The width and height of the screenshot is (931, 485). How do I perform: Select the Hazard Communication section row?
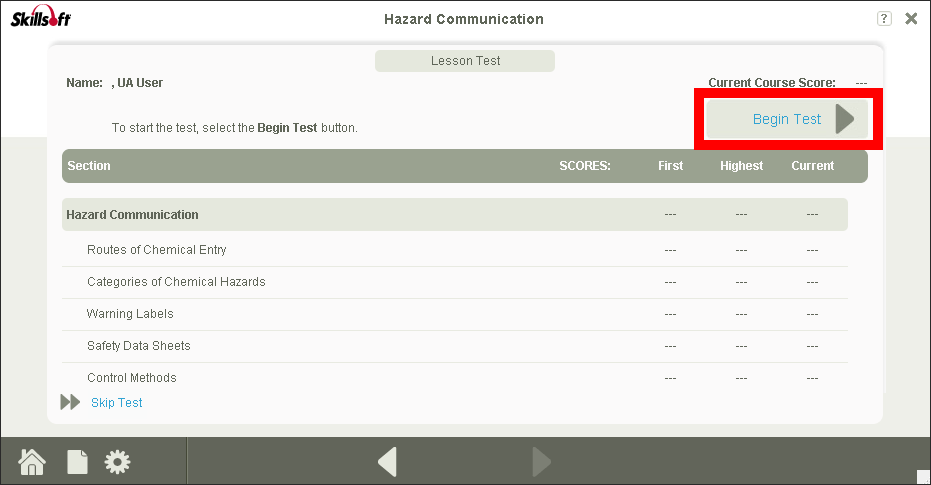(455, 214)
